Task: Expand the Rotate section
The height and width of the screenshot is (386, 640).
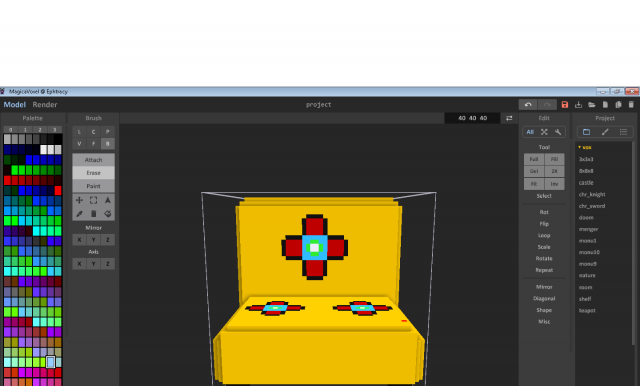Action: (544, 258)
